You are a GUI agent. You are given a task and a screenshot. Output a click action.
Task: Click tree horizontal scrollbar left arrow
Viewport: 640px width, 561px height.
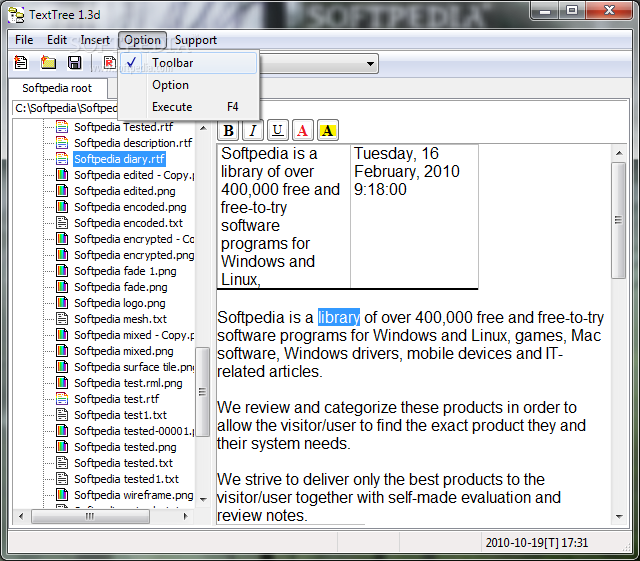(x=21, y=516)
